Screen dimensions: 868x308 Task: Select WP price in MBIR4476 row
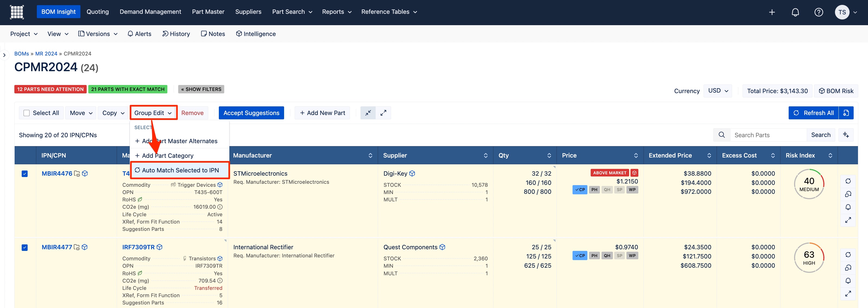pyautogui.click(x=632, y=190)
